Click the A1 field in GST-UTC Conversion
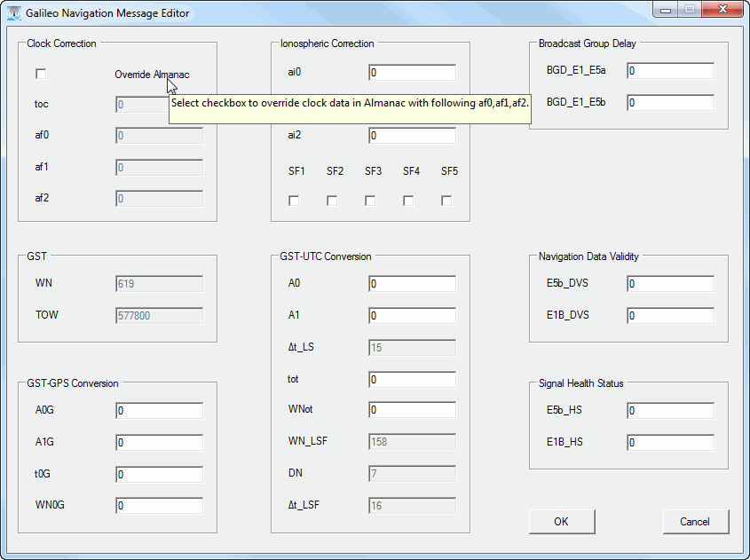 click(x=413, y=316)
